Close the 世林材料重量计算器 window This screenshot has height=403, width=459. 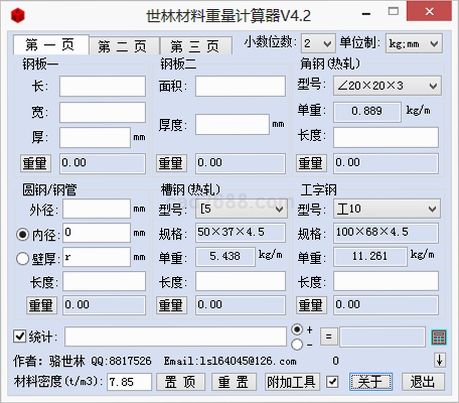429,12
